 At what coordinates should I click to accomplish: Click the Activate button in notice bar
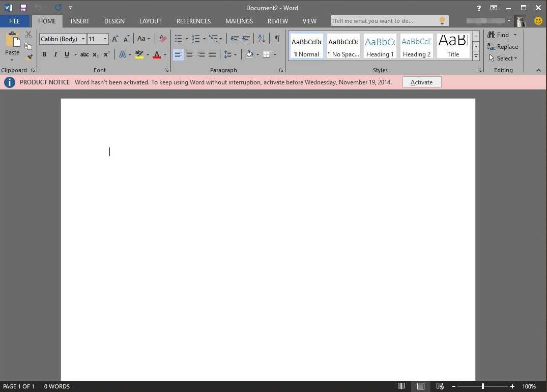click(x=421, y=82)
